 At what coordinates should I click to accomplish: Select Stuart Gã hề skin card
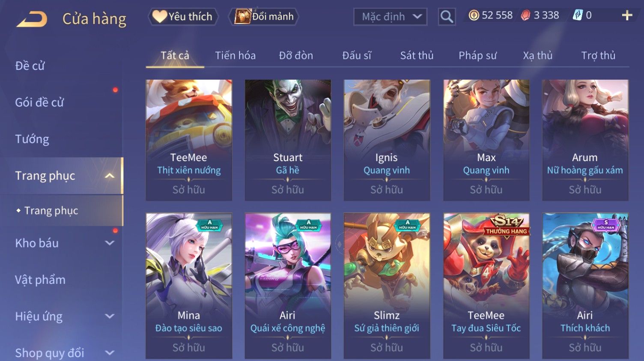click(x=288, y=140)
